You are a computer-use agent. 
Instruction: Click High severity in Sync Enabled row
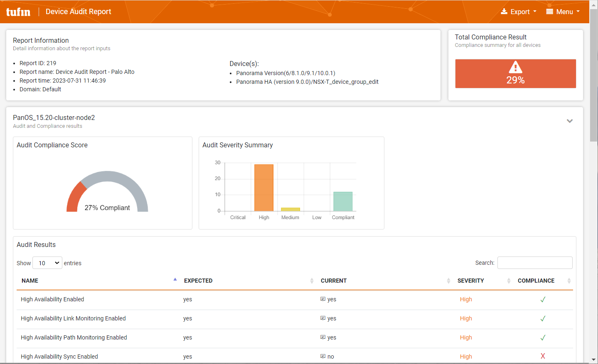click(x=466, y=357)
